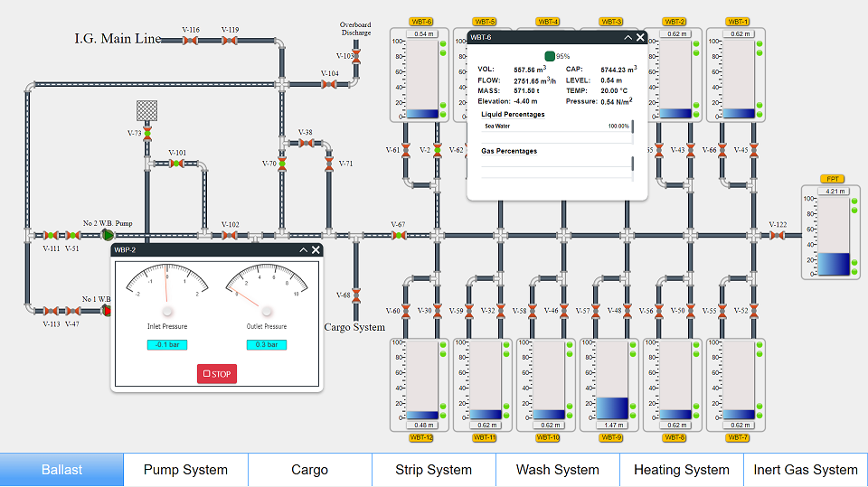Open the Wash System tab
Viewport: 868px width, 487px height.
point(558,470)
